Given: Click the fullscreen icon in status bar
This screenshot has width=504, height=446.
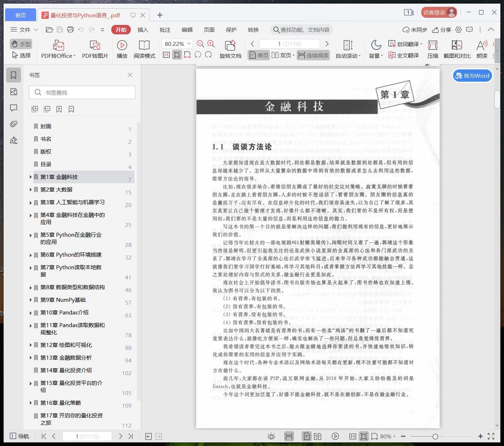Looking at the screenshot, I should coord(491,436).
